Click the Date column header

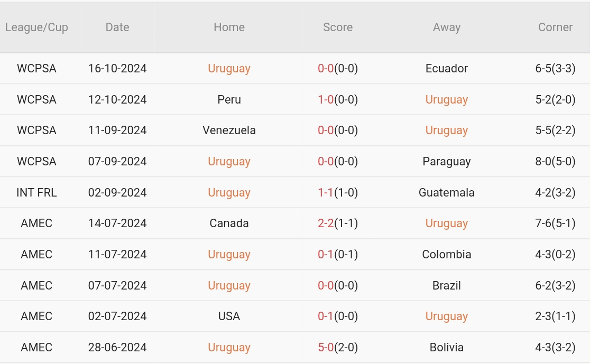click(117, 27)
